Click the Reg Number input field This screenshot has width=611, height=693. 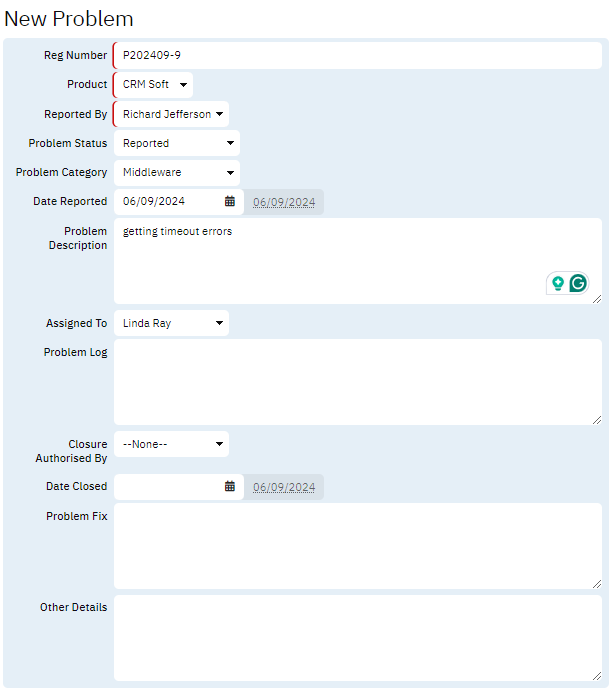tap(357, 56)
